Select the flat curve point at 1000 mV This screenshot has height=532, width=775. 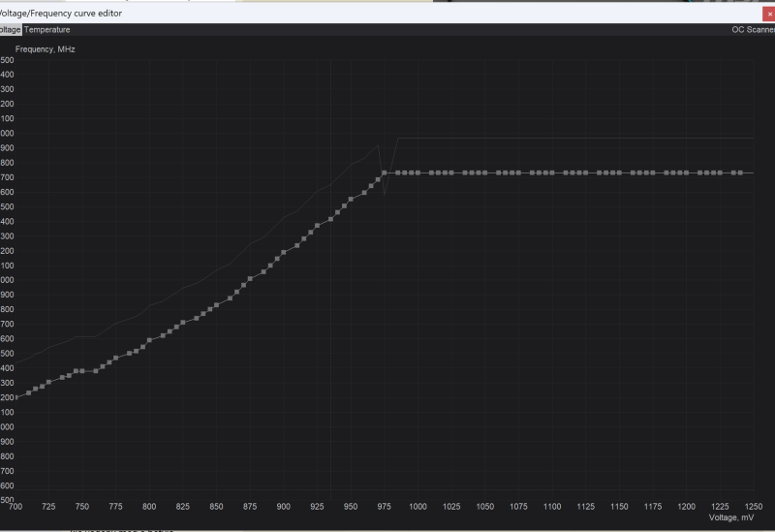click(x=418, y=173)
